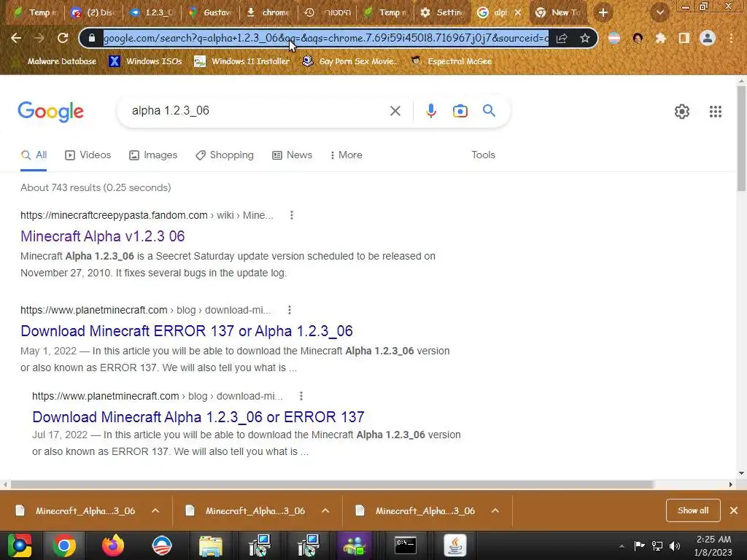This screenshot has width=747, height=560.
Task: Open the More search filters dropdown
Action: point(347,155)
